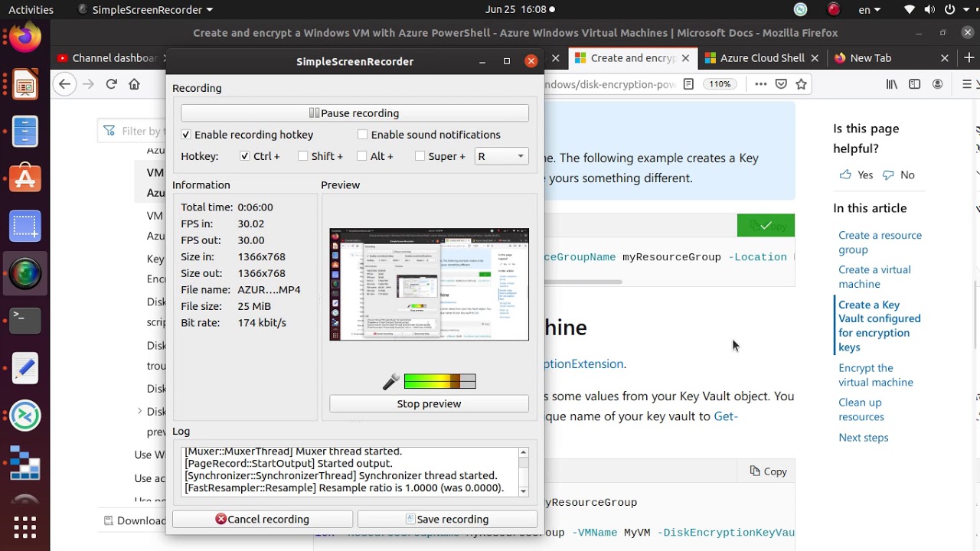Uncheck the Ctrl + hotkey modifier
The image size is (980, 551).
click(x=245, y=156)
